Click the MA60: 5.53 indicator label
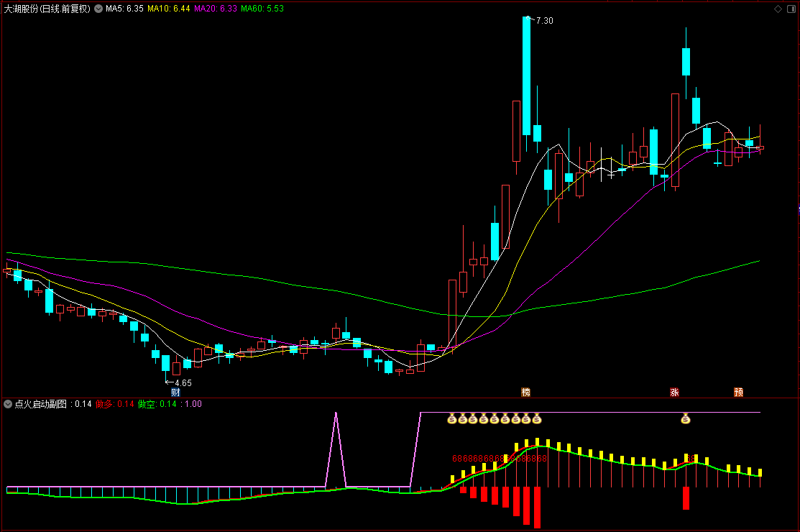The height and width of the screenshot is (532, 800). (x=262, y=9)
